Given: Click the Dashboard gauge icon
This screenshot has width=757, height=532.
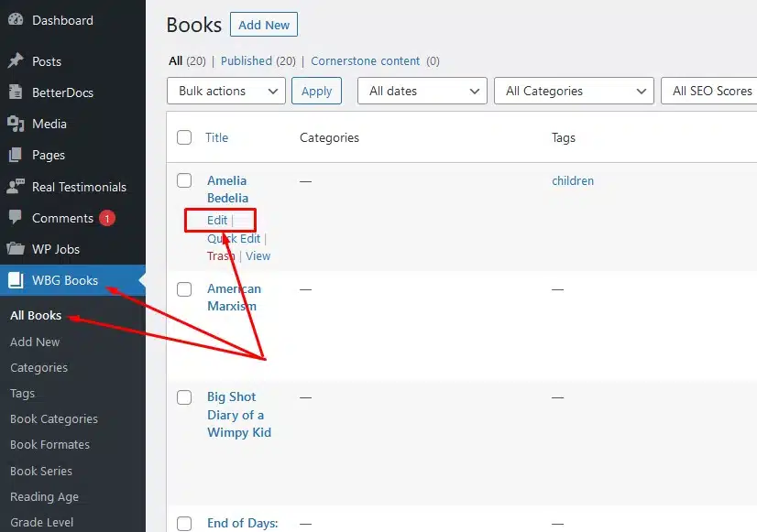Looking at the screenshot, I should [16, 20].
